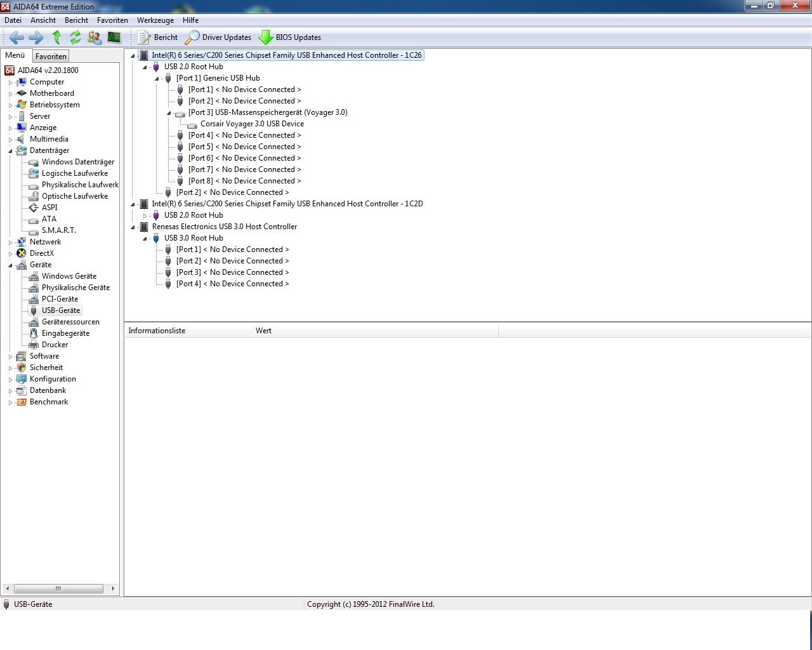Open the Ansicht menu
812x650 pixels.
(x=43, y=20)
